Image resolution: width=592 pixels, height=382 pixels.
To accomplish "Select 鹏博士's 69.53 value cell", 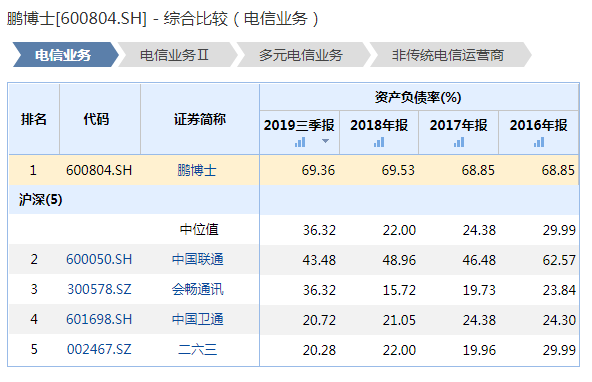I will click(x=398, y=170).
